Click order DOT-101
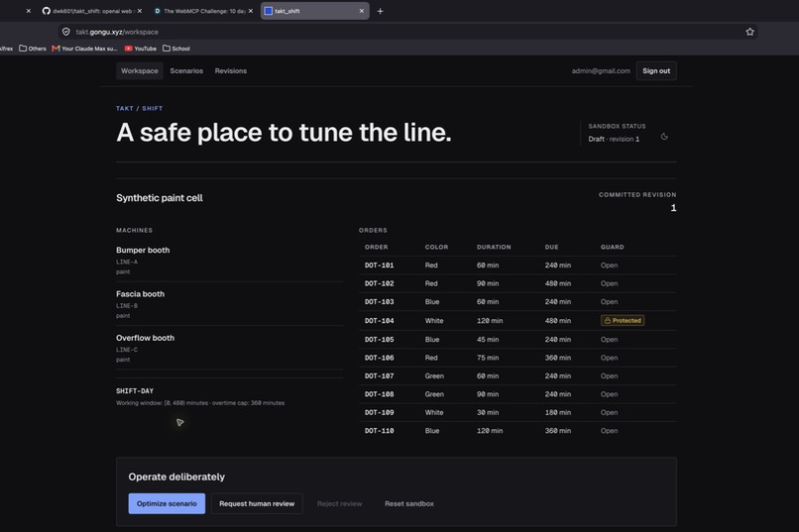Image resolution: width=799 pixels, height=532 pixels. coord(379,266)
